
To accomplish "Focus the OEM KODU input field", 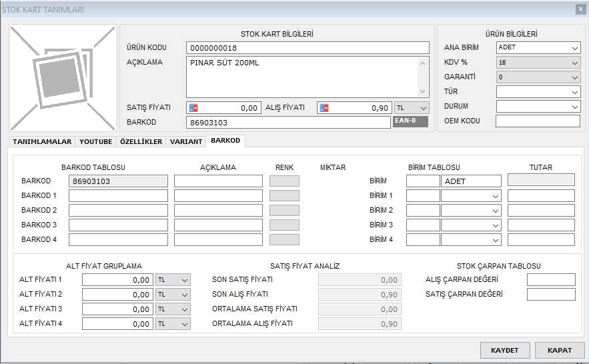I will [538, 121].
